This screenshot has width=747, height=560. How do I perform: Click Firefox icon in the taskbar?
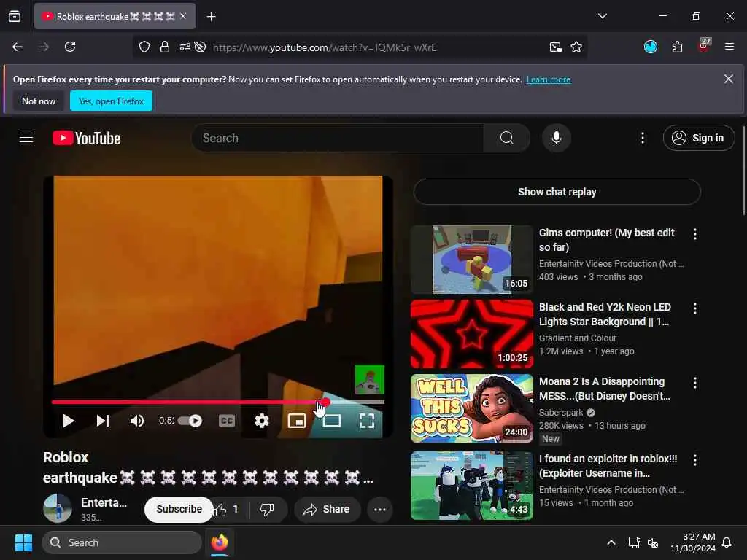tap(219, 542)
